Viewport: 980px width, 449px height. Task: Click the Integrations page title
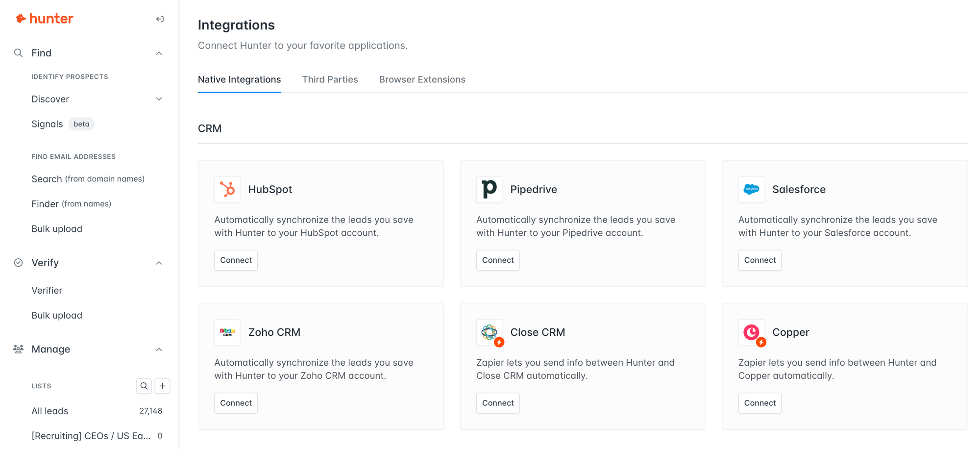pos(236,25)
